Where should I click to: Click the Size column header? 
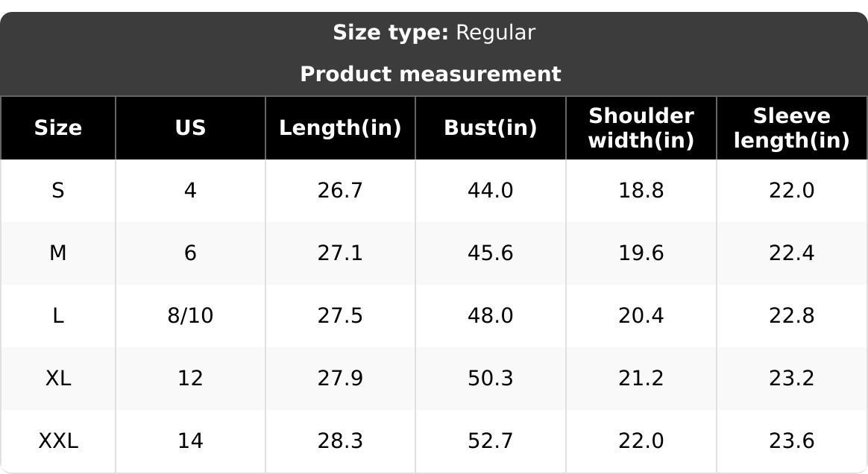coord(58,128)
